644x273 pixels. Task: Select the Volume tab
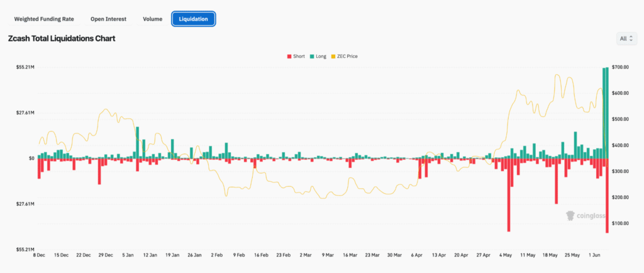click(x=152, y=19)
